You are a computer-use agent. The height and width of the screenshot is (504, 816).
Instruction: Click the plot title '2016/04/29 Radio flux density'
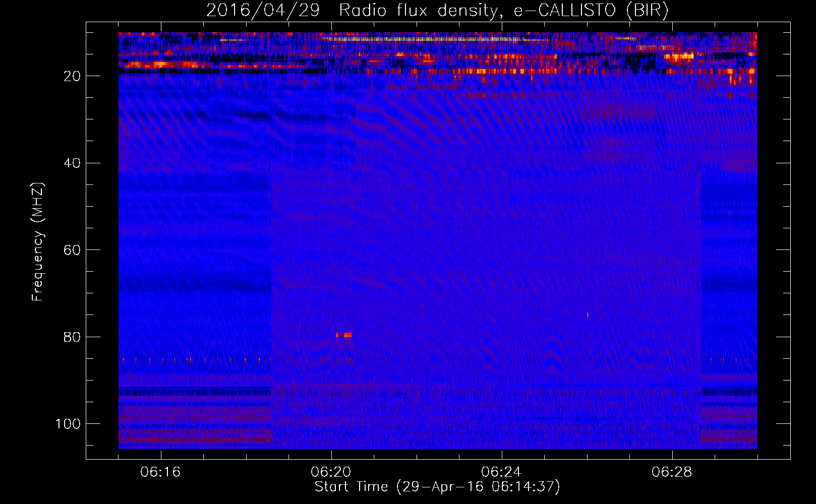[x=352, y=11]
